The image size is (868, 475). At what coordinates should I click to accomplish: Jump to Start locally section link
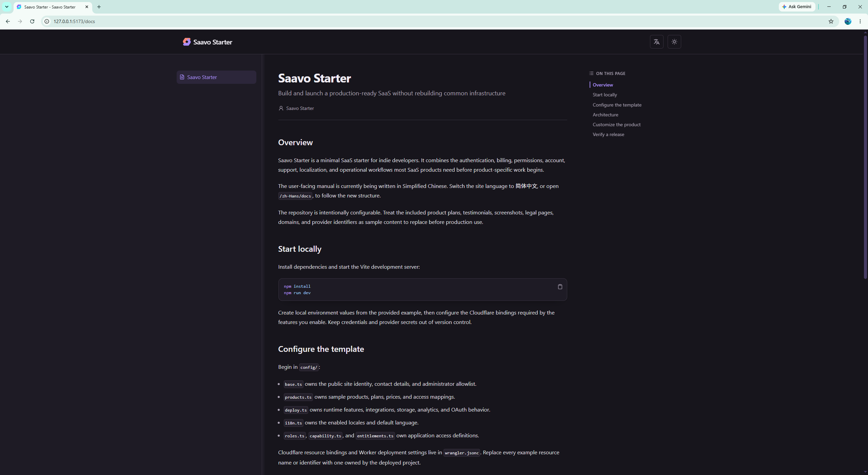coord(605,95)
